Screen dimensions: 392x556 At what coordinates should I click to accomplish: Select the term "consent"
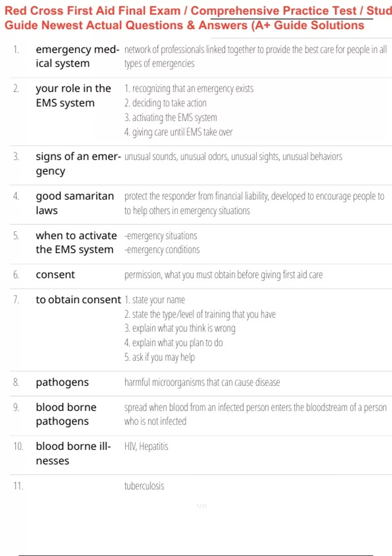point(55,275)
